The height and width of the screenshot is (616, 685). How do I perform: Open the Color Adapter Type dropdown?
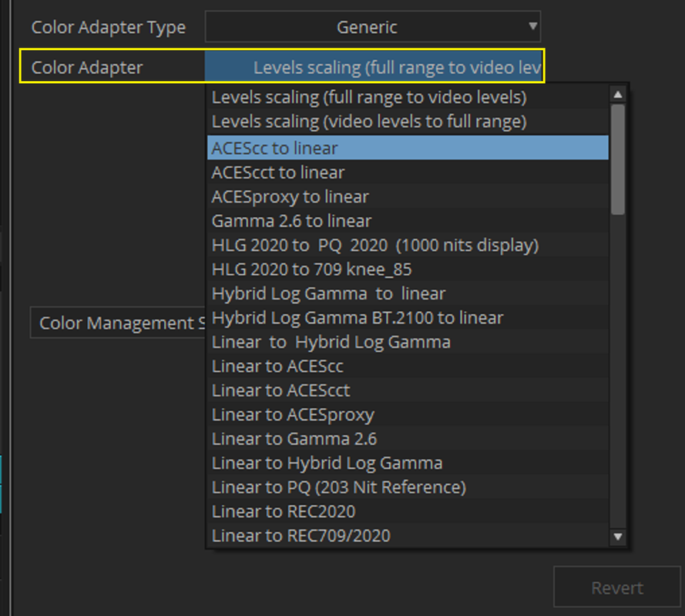coord(373,27)
